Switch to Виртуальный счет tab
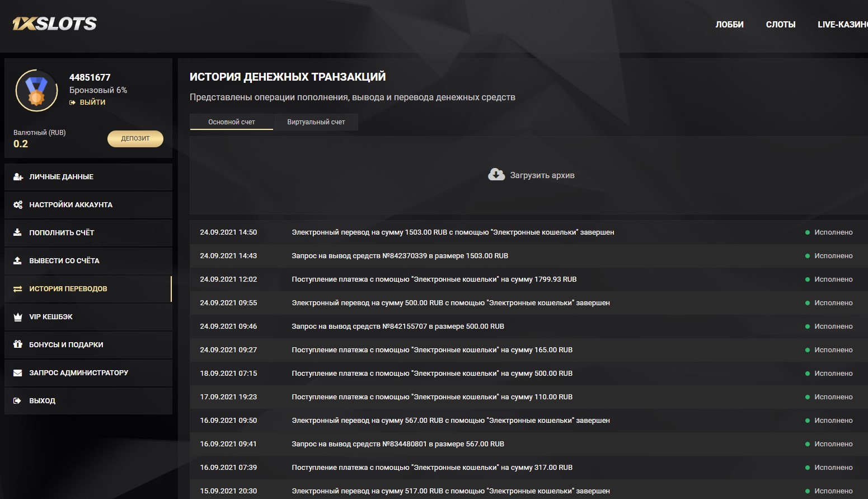The height and width of the screenshot is (499, 868). click(x=316, y=122)
